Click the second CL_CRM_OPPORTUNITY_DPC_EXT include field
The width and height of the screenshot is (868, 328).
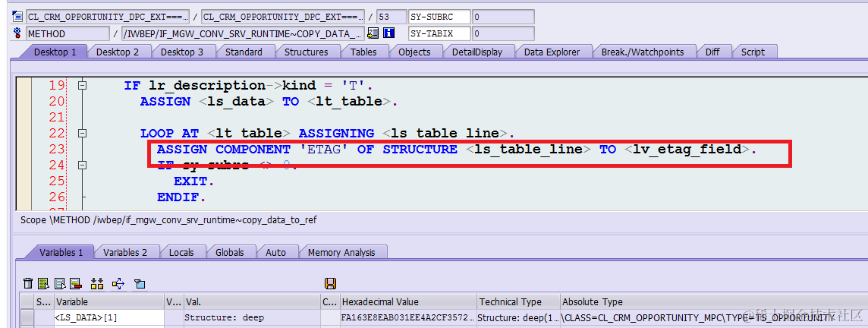(x=283, y=17)
